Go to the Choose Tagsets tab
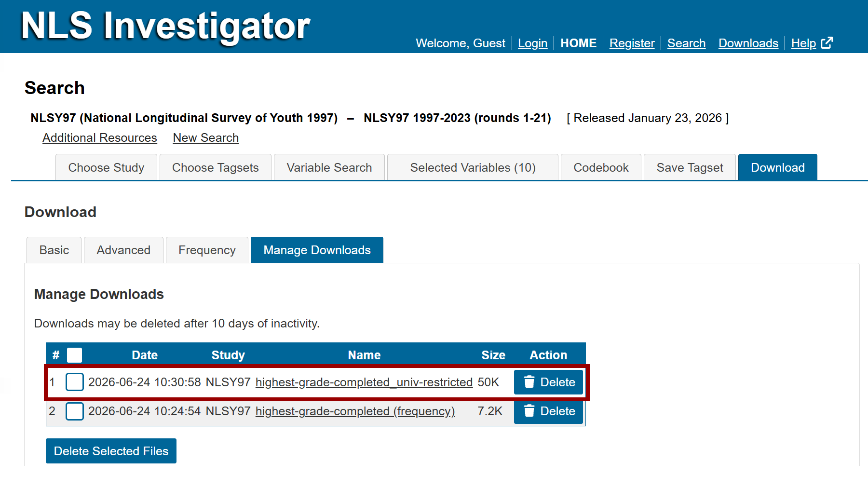Image resolution: width=868 pixels, height=489 pixels. point(215,167)
